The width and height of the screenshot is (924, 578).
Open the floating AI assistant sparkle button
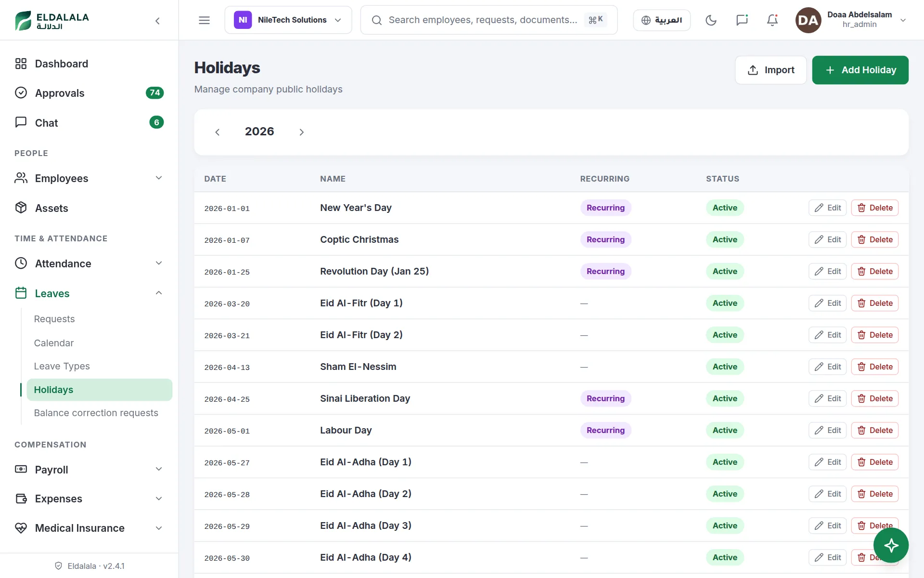tap(891, 545)
